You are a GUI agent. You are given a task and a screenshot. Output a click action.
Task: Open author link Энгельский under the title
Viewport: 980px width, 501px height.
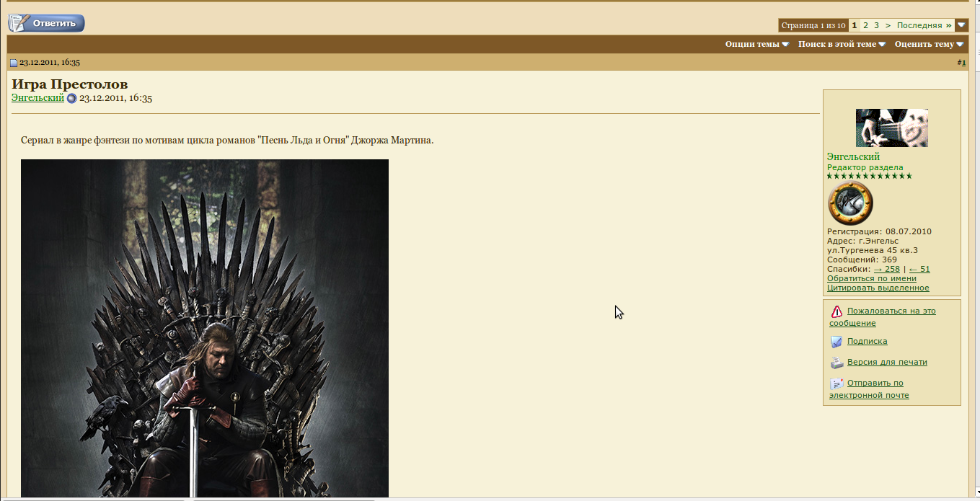coord(37,98)
